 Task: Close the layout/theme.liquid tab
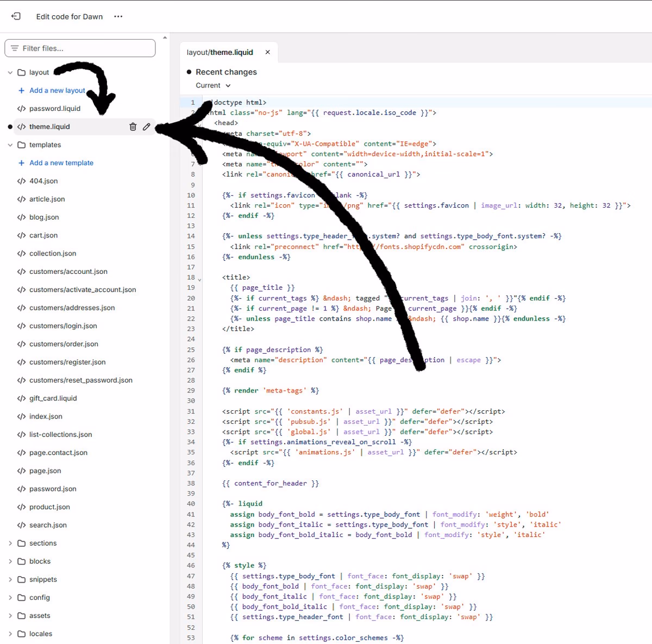point(267,52)
